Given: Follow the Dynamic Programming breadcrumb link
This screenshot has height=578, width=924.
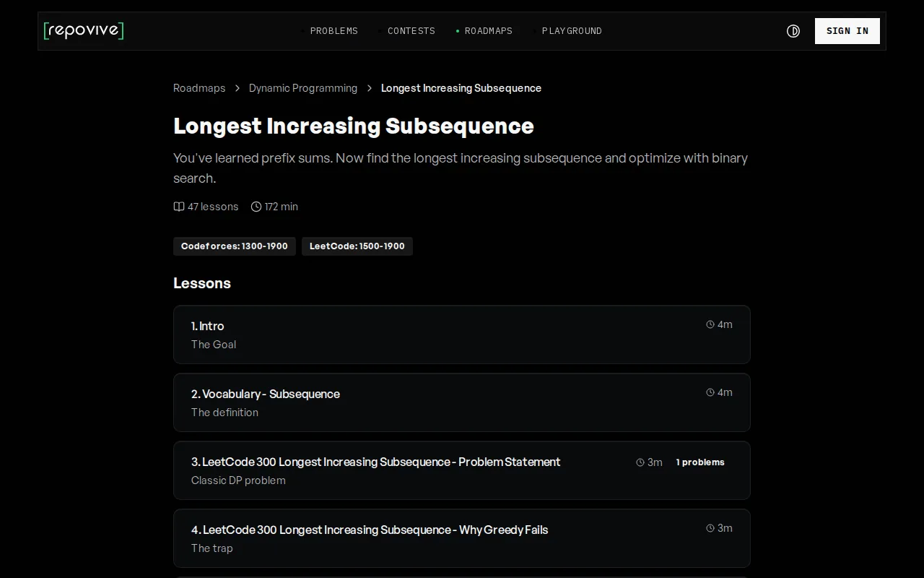Looking at the screenshot, I should pyautogui.click(x=303, y=88).
